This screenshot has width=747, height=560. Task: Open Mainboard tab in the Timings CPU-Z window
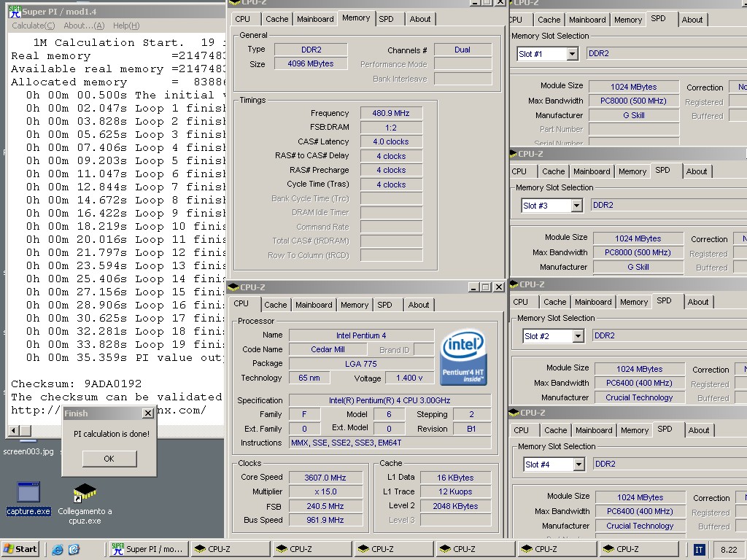coord(315,19)
